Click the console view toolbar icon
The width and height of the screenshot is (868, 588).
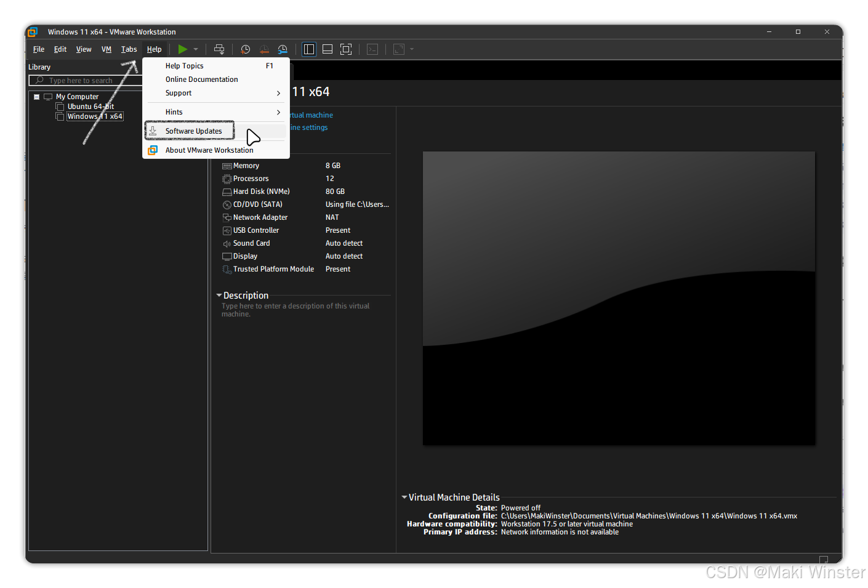pyautogui.click(x=372, y=49)
